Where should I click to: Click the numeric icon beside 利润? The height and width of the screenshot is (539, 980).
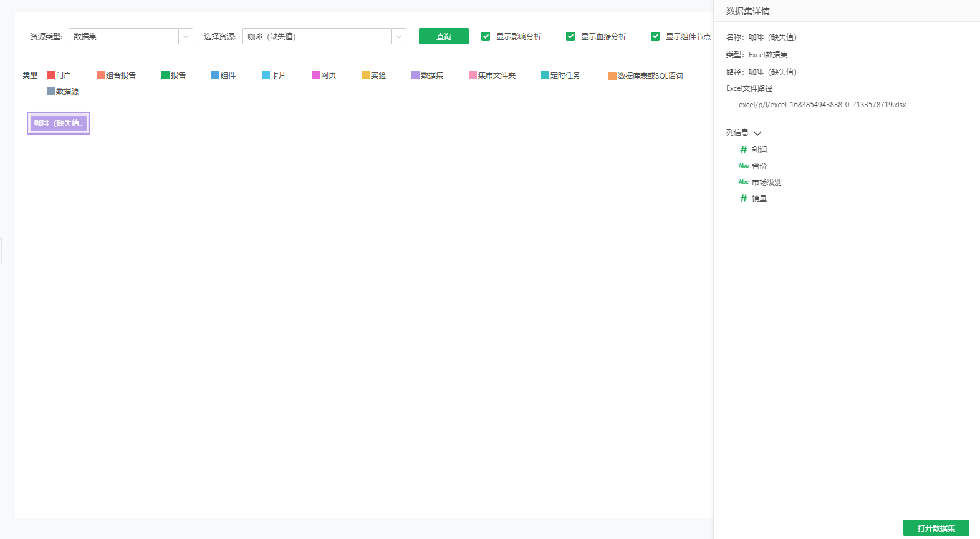click(743, 150)
